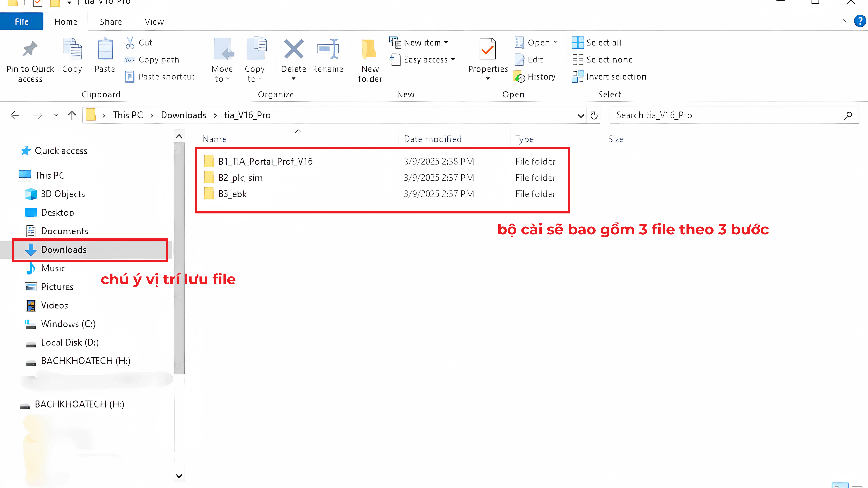Viewport: 868px width, 488px height.
Task: Click tia_V16_Pro in the address breadcrumb
Action: 247,115
